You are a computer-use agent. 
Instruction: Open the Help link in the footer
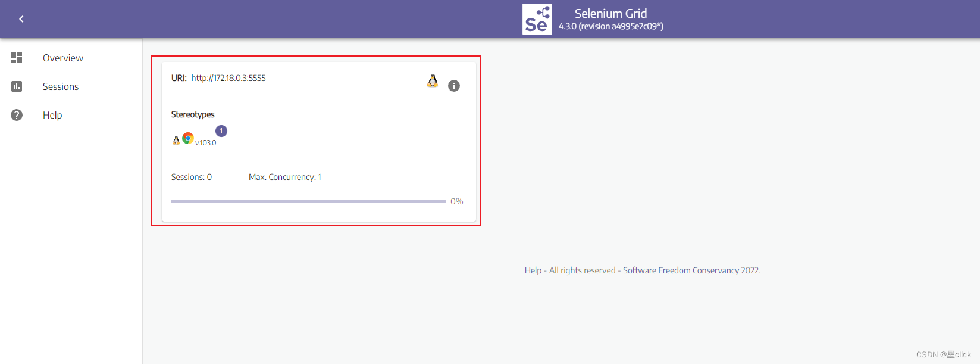coord(533,270)
